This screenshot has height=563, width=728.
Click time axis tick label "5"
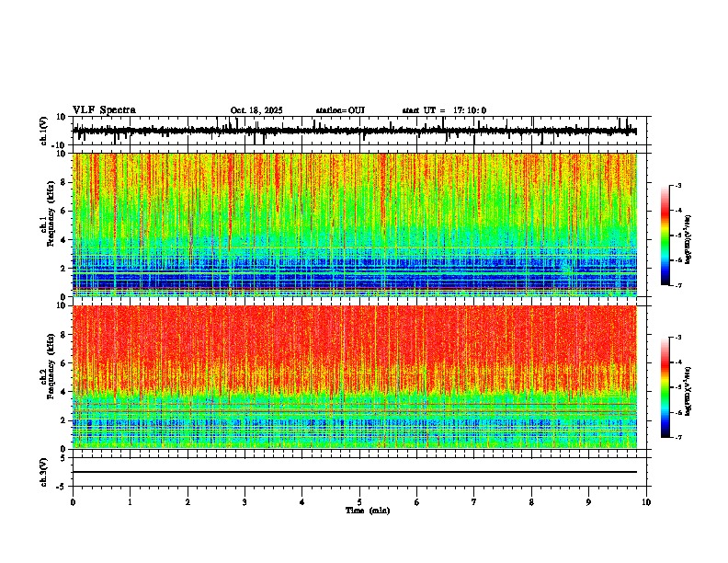(x=359, y=502)
